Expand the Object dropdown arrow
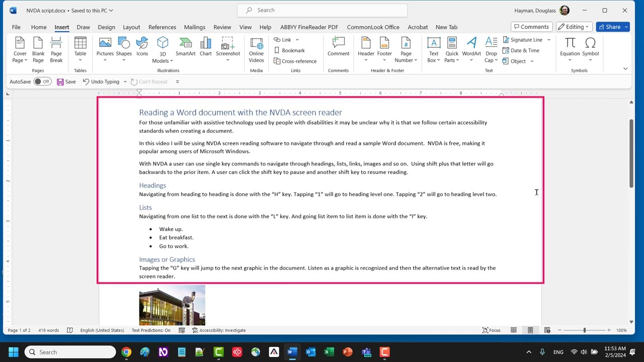The height and width of the screenshot is (362, 644). coord(532,61)
